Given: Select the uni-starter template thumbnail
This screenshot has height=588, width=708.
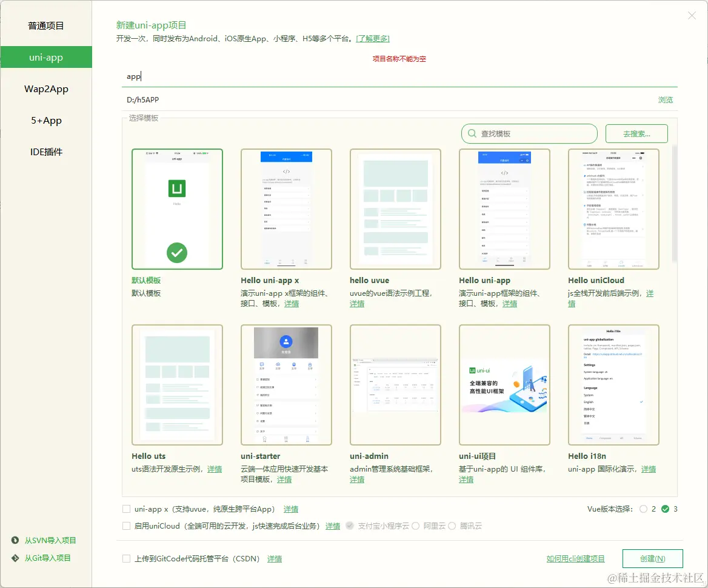Looking at the screenshot, I should tap(286, 385).
